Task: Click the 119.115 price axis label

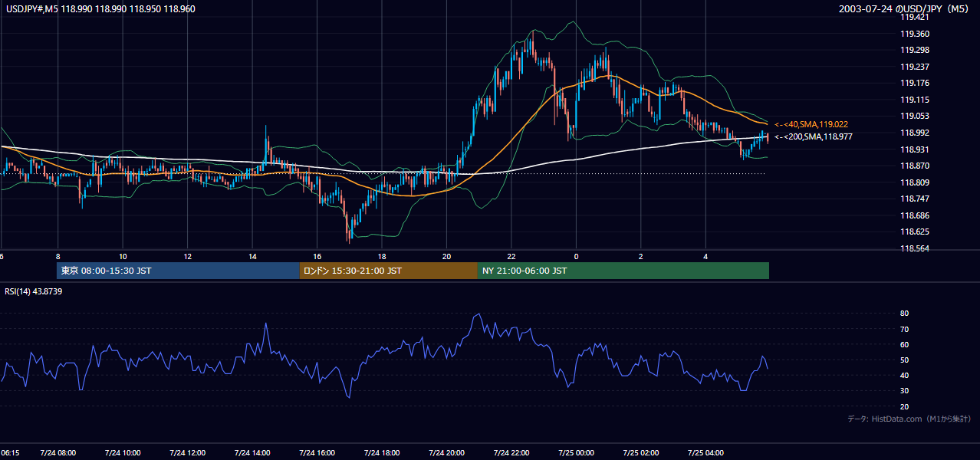Action: (915, 100)
